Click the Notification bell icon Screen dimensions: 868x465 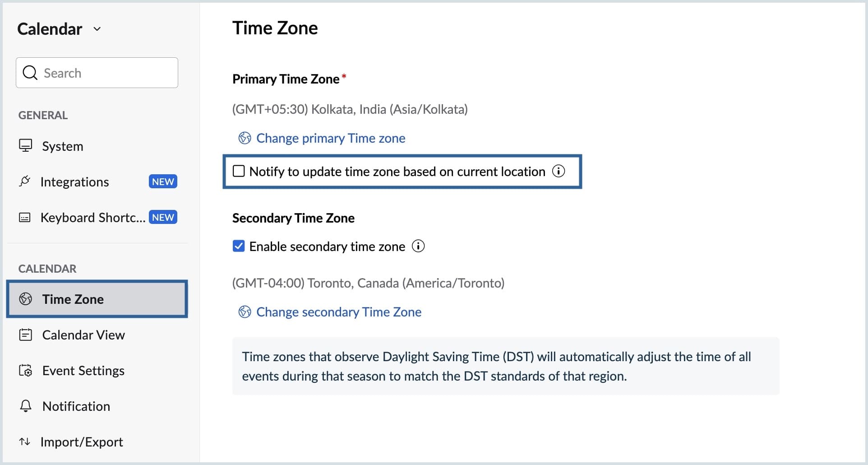pos(26,406)
